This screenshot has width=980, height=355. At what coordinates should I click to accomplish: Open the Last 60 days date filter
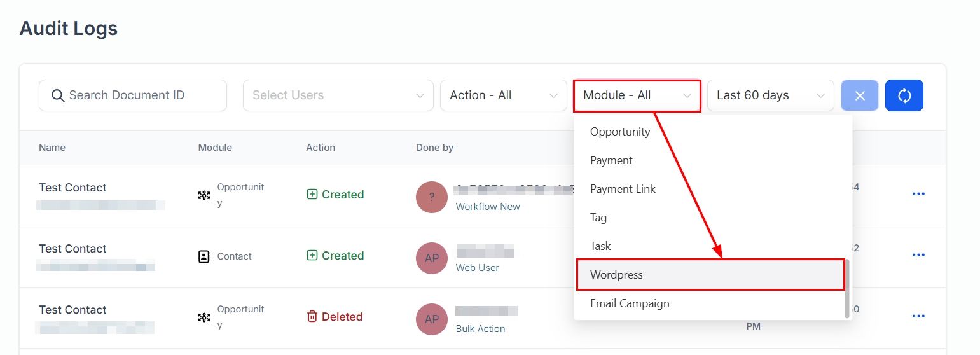770,95
